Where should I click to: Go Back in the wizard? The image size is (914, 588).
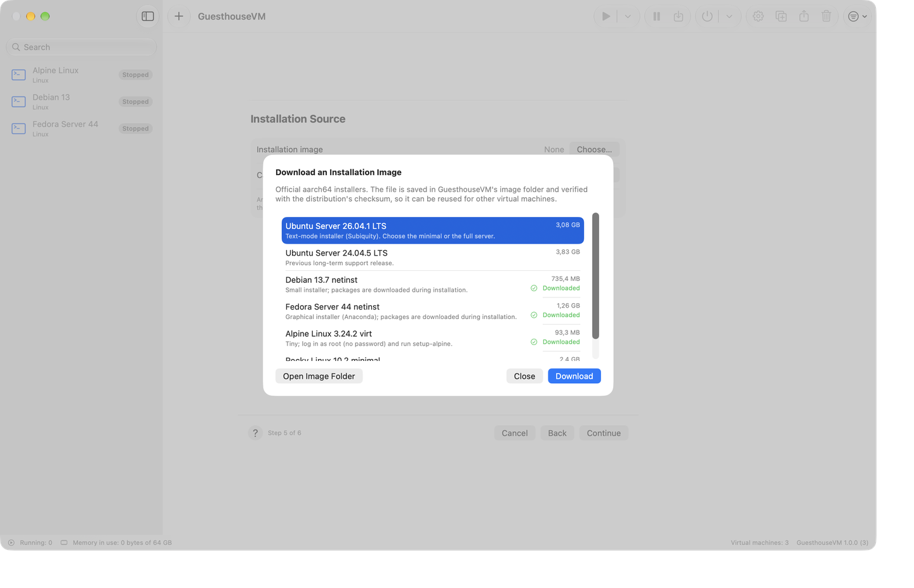pyautogui.click(x=557, y=433)
